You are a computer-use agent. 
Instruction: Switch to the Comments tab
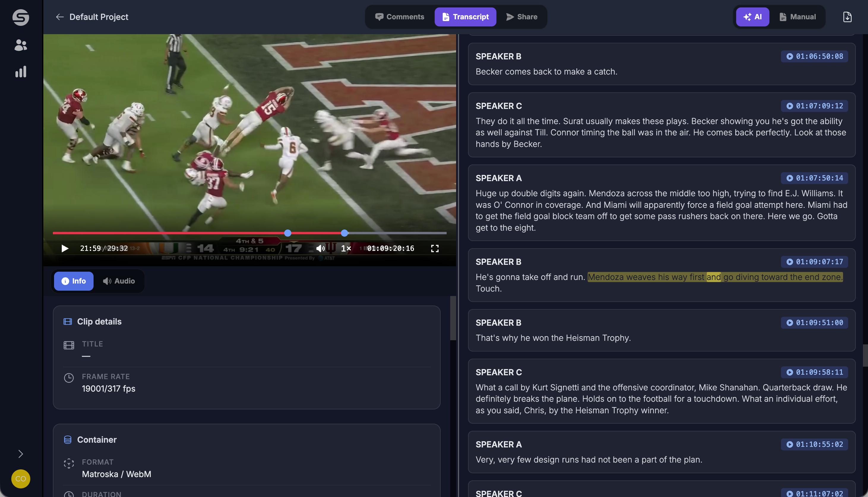tap(399, 17)
